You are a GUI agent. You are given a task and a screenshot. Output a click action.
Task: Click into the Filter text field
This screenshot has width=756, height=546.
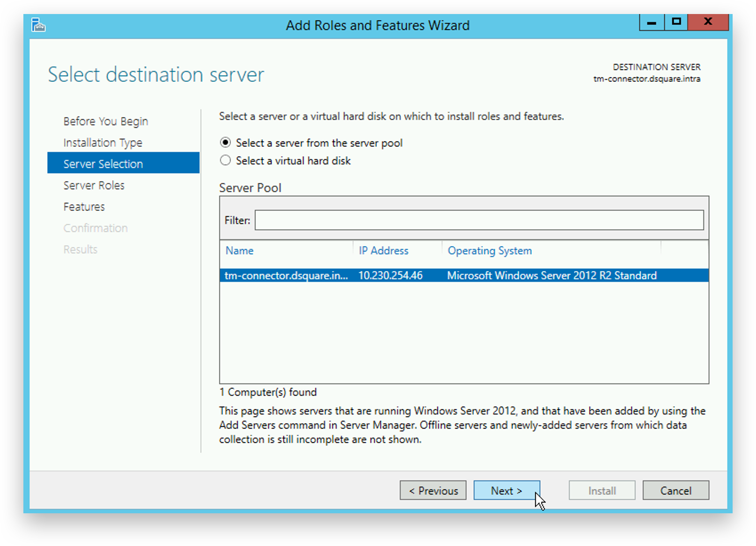tap(479, 220)
